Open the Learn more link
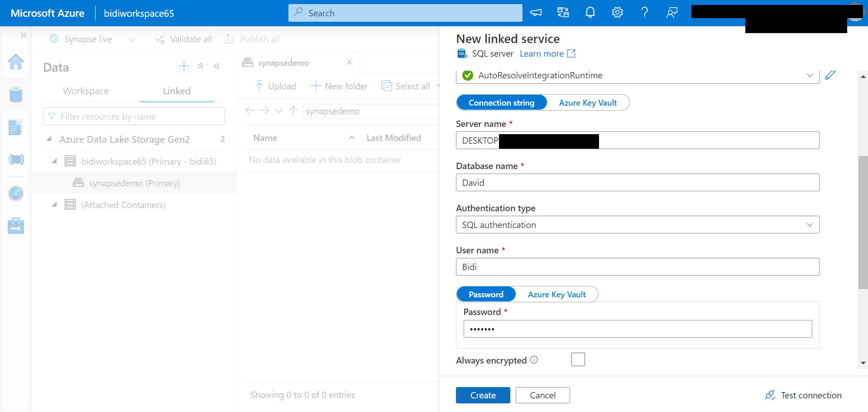This screenshot has height=412, width=868. pyautogui.click(x=547, y=53)
